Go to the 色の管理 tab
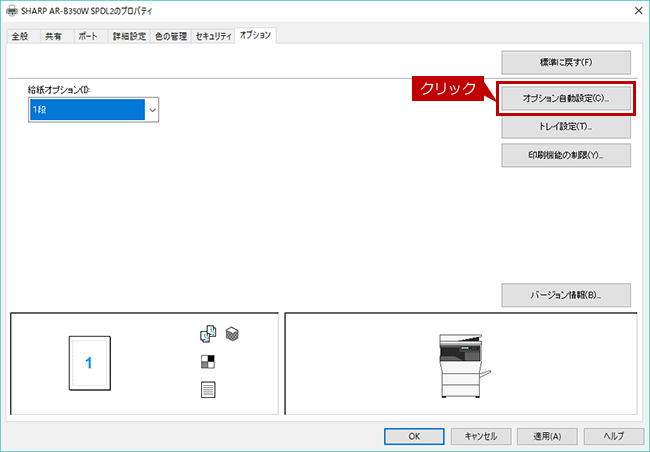 (x=171, y=36)
